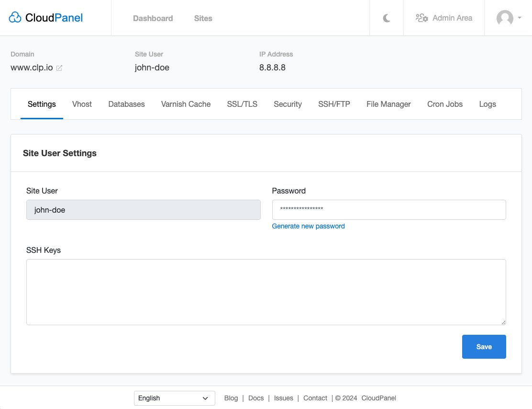Open Sites in top navigation

point(203,18)
